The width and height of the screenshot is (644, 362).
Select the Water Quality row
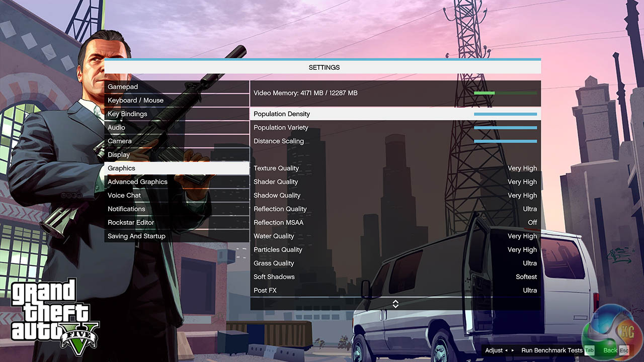point(395,236)
